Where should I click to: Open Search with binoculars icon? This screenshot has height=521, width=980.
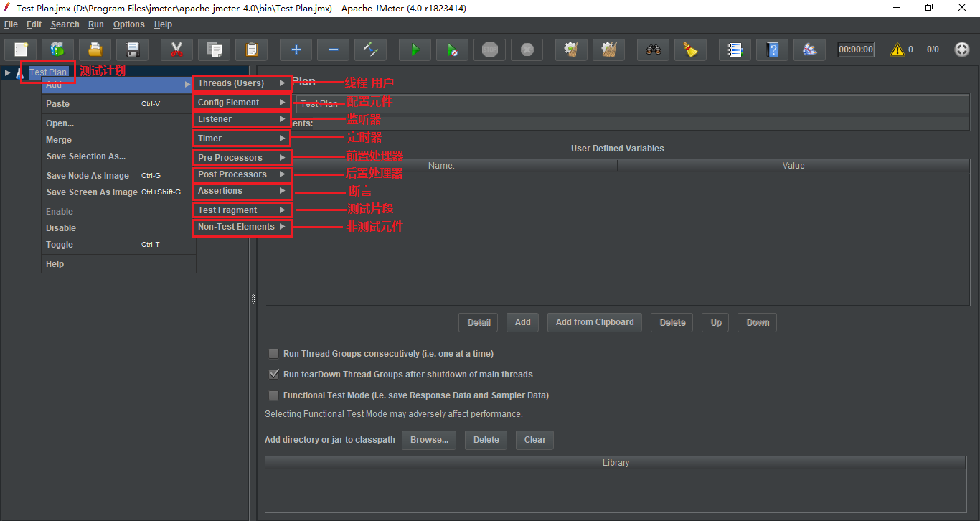click(653, 50)
